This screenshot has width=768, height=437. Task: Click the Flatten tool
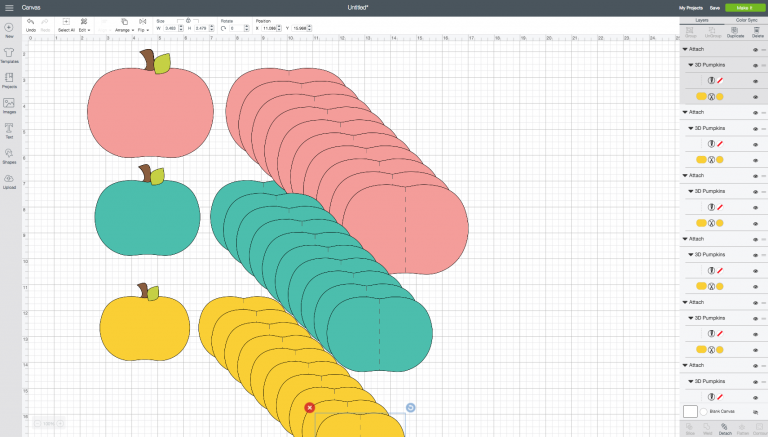click(x=743, y=429)
